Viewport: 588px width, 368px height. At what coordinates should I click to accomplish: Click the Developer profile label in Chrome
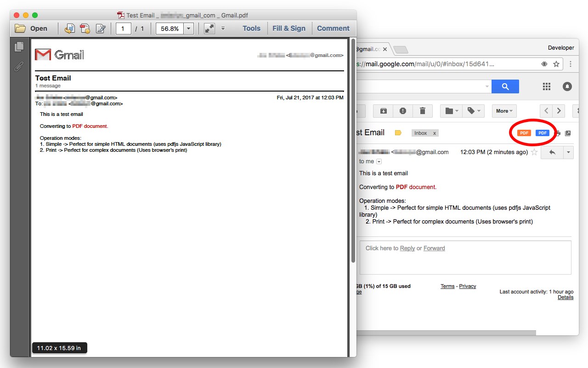tap(561, 48)
